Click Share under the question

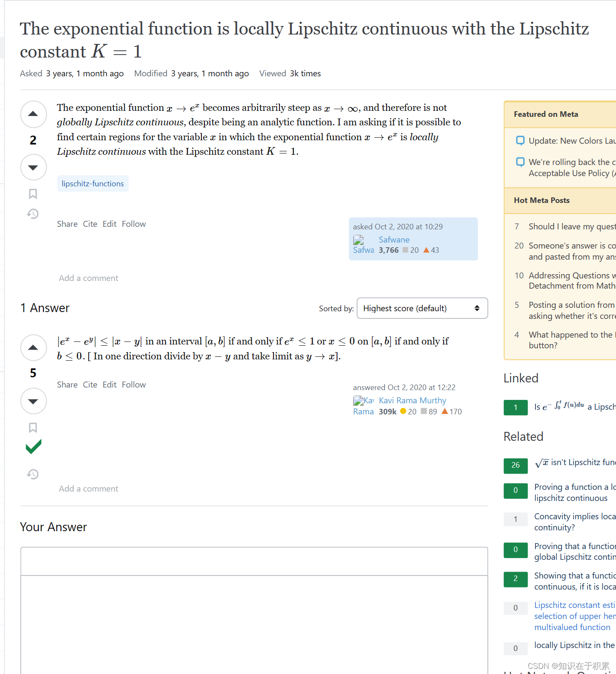tap(67, 224)
